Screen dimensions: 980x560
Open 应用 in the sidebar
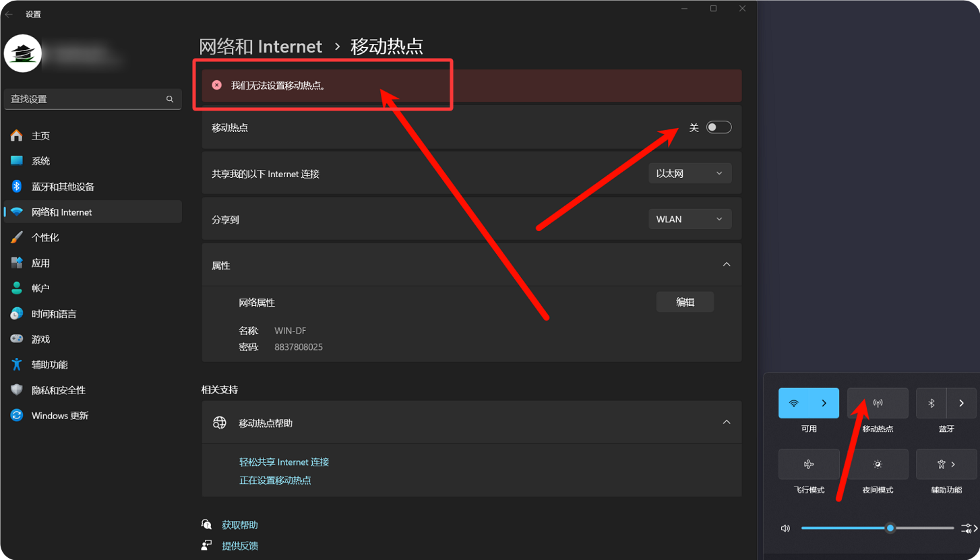(x=93, y=263)
